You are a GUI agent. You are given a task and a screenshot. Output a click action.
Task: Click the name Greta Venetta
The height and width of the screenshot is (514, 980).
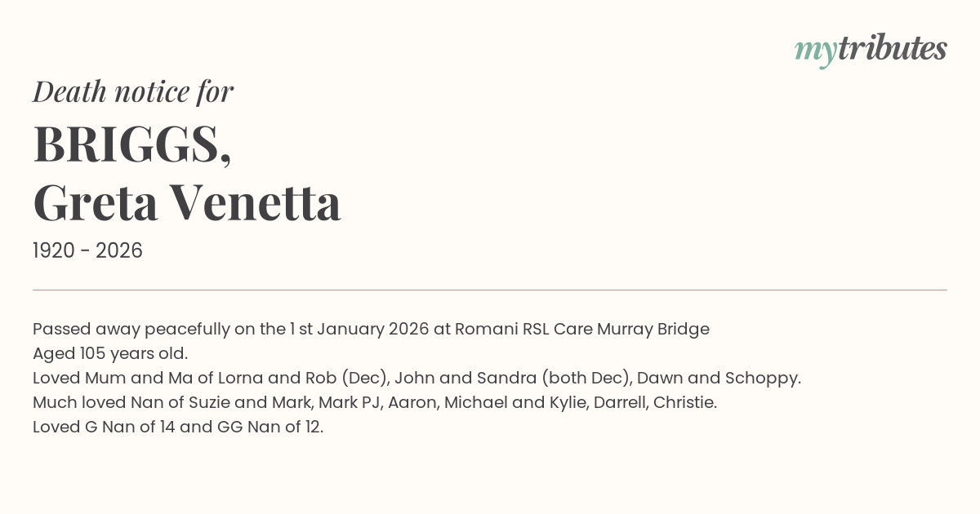[x=187, y=203]
